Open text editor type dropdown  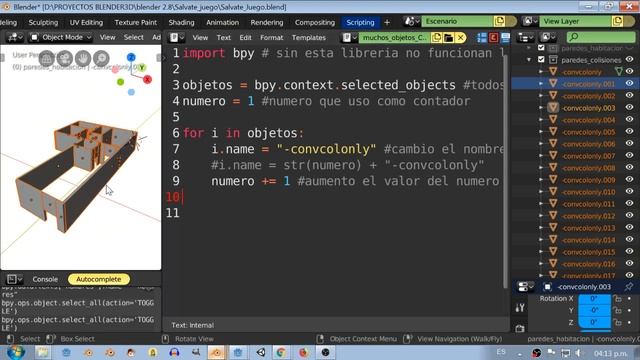(x=177, y=38)
